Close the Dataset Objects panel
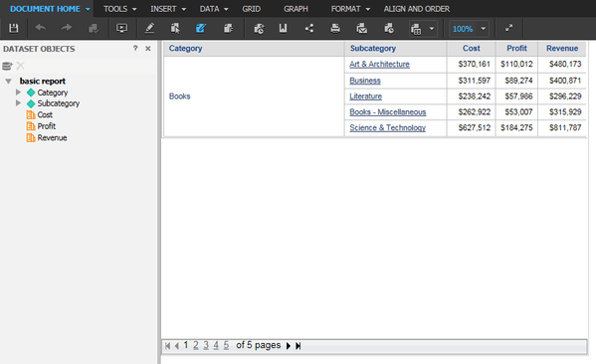This screenshot has height=364, width=596. pos(148,49)
